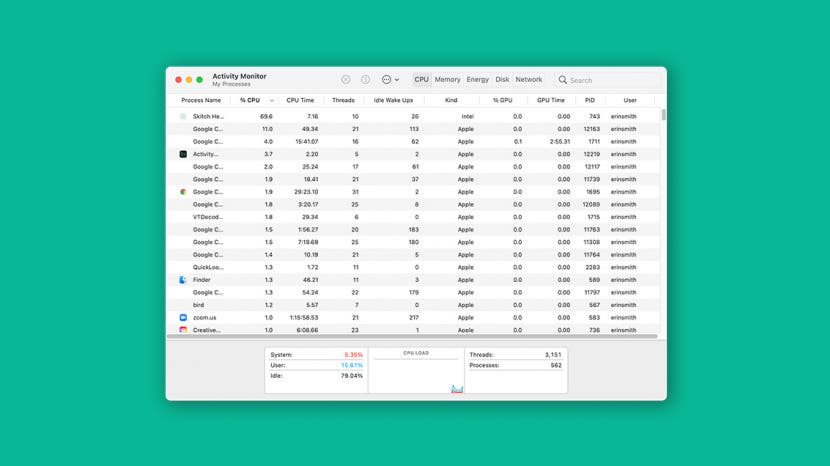Click the Skitch Helper process icon
The height and width of the screenshot is (466, 830).
coord(183,116)
